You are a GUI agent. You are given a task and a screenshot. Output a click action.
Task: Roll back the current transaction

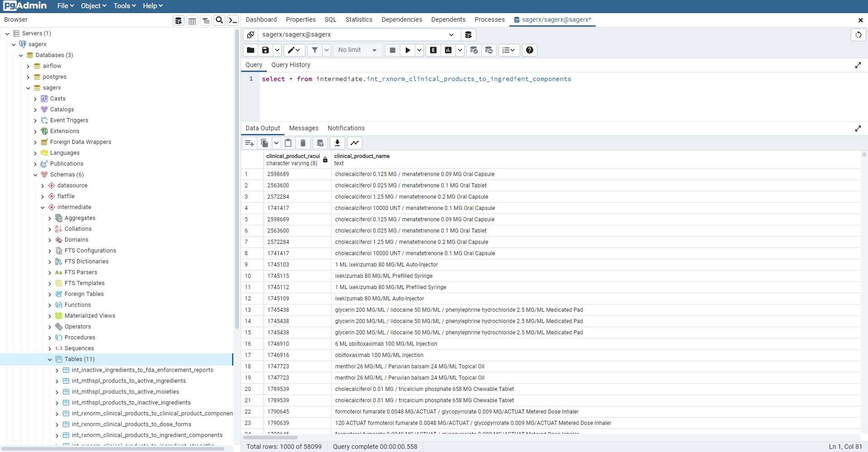point(489,50)
